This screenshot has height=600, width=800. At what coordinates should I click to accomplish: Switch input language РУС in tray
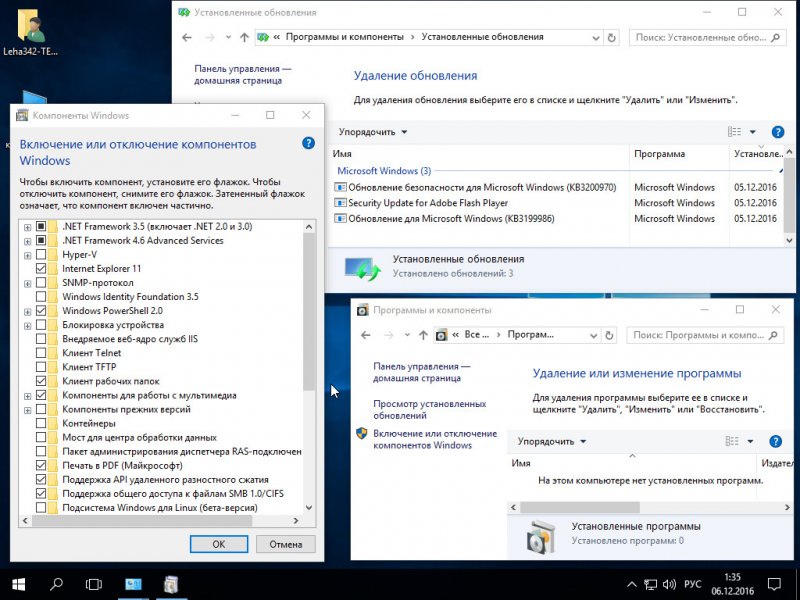point(692,585)
